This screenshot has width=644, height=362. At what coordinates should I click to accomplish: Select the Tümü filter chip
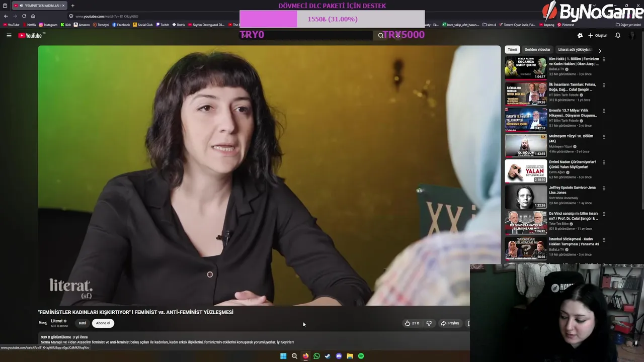click(512, 50)
